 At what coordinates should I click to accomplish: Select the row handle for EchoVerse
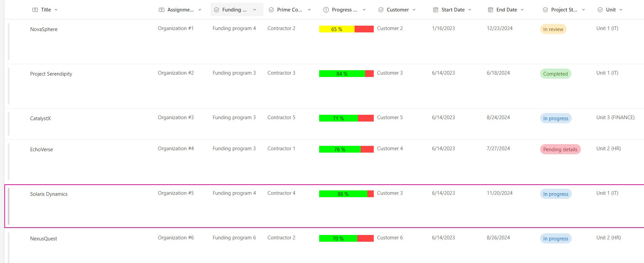pos(9,162)
